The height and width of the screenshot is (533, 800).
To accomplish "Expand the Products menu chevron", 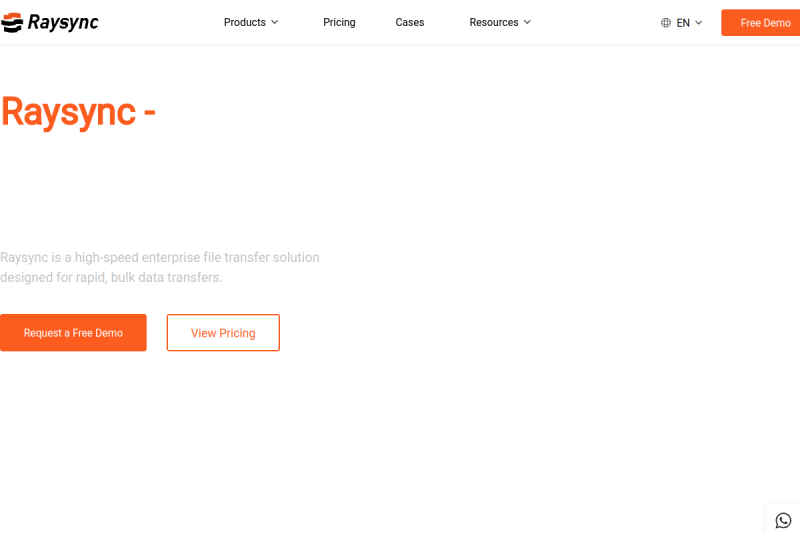I will pyautogui.click(x=274, y=22).
